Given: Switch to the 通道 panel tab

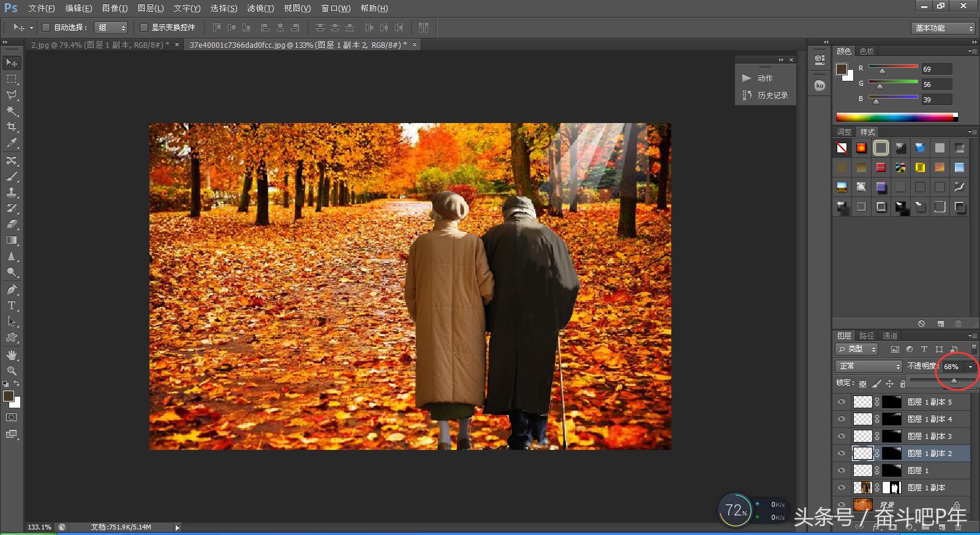Looking at the screenshot, I should coord(890,335).
